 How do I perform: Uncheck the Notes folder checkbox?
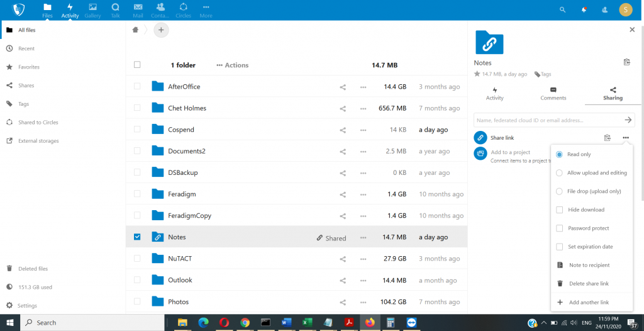137,237
